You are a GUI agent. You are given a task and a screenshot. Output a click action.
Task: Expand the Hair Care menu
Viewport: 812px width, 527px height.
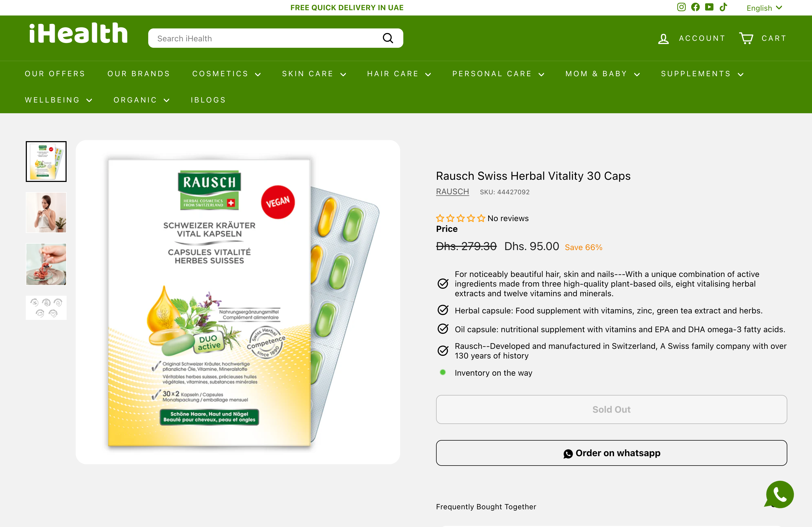coord(399,74)
